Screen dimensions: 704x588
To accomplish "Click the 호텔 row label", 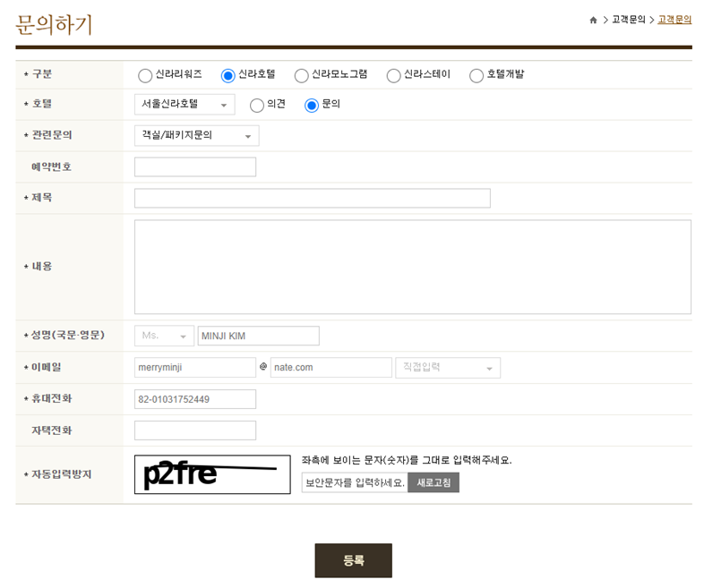I will tap(42, 104).
